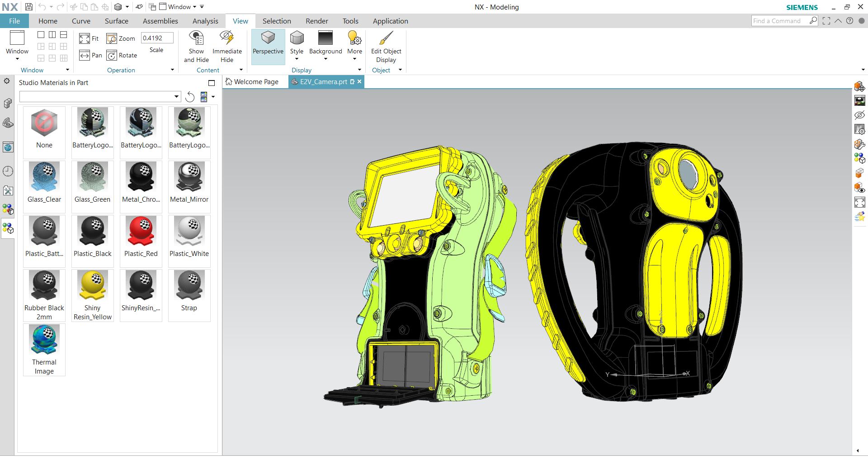This screenshot has width=868, height=464.
Task: Refresh the studio materials list
Action: point(190,97)
